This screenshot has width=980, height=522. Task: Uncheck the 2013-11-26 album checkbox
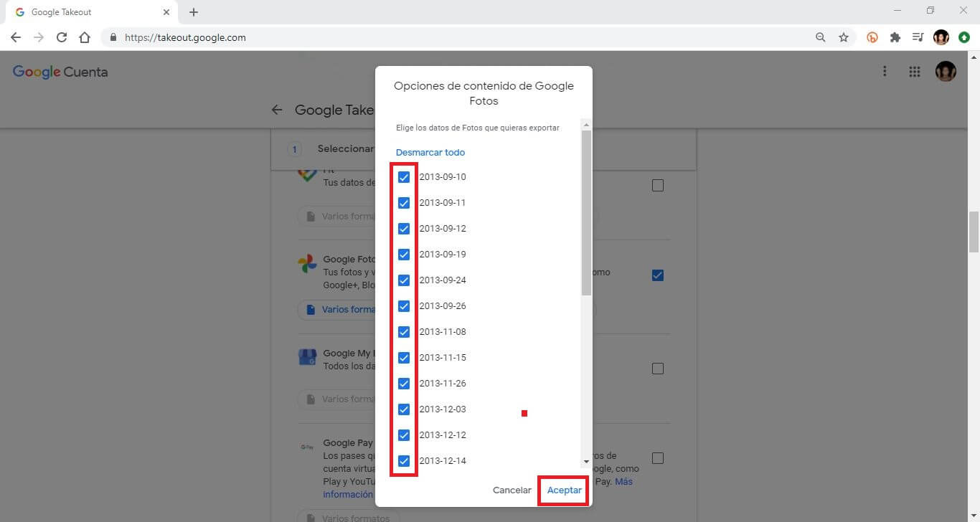click(404, 384)
